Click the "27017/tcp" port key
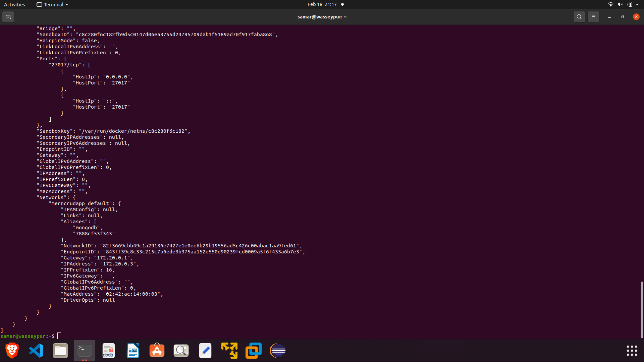The height and width of the screenshot is (362, 644). [x=65, y=65]
